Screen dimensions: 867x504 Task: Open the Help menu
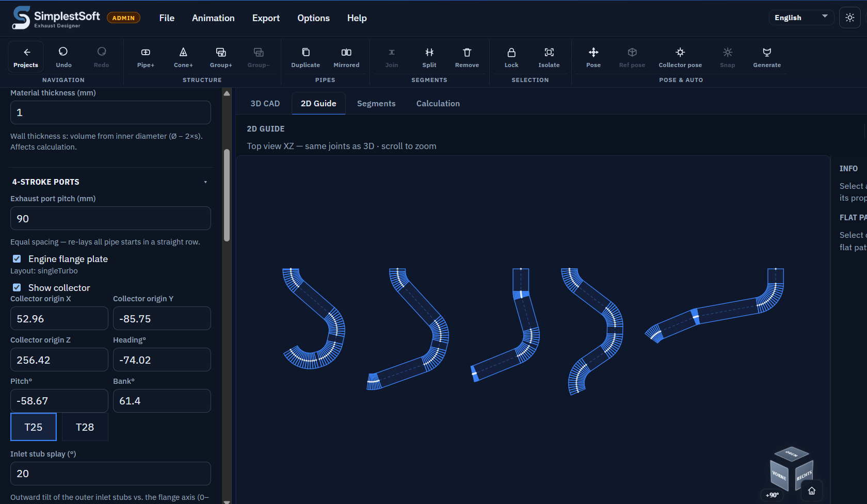coord(357,18)
